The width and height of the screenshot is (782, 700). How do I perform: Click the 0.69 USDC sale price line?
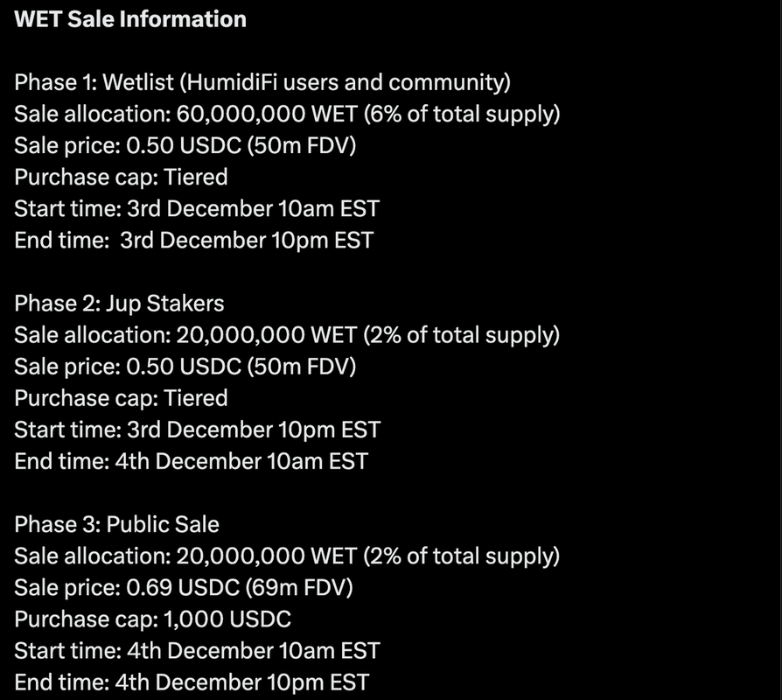pyautogui.click(x=185, y=587)
